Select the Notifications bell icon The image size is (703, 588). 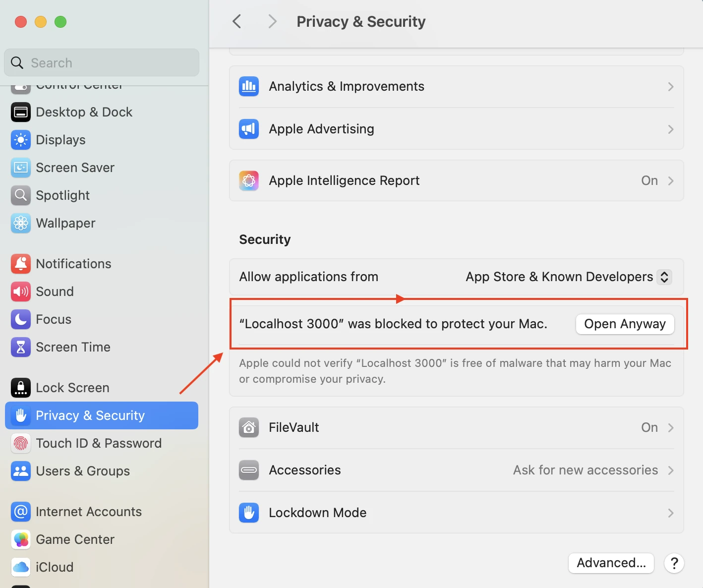tap(20, 264)
